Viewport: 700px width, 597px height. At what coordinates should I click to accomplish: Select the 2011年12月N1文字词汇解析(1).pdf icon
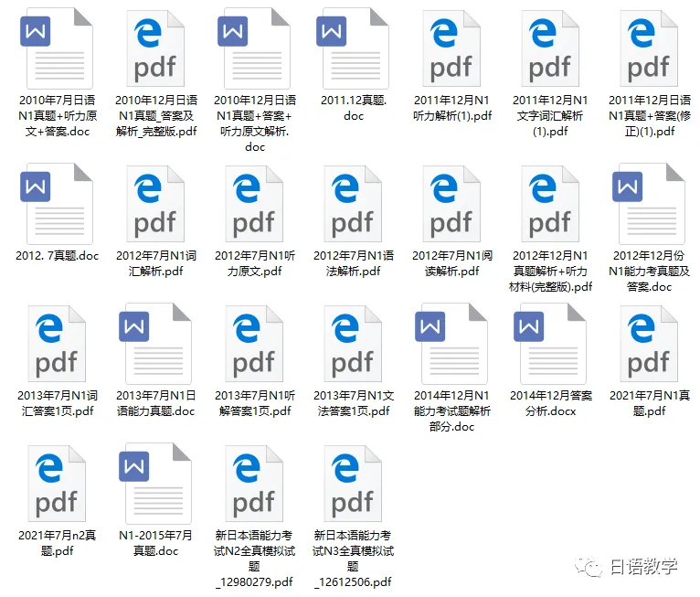(550, 48)
